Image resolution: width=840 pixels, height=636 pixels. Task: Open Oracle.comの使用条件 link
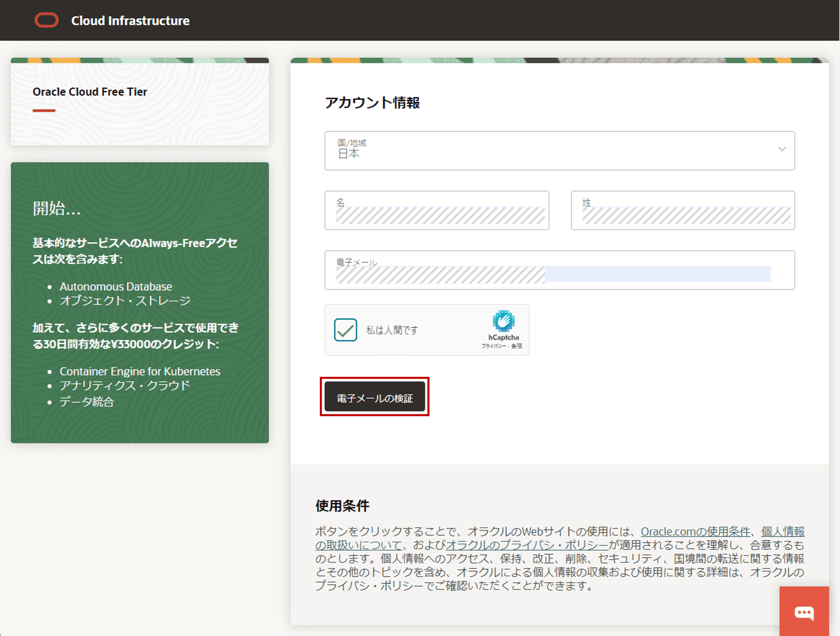pos(695,531)
